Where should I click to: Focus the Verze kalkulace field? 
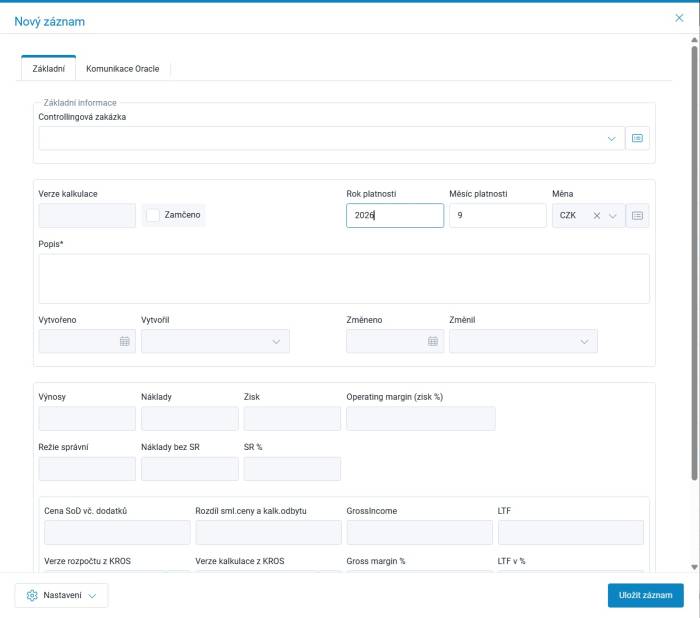click(x=87, y=216)
